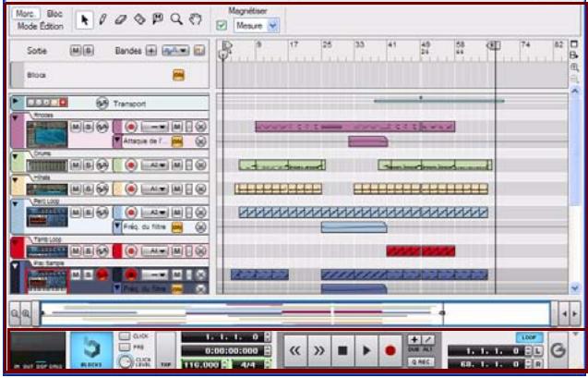Click the Rhodes track automation icon
Image resolution: width=588 pixels, height=378 pixels.
(x=102, y=127)
